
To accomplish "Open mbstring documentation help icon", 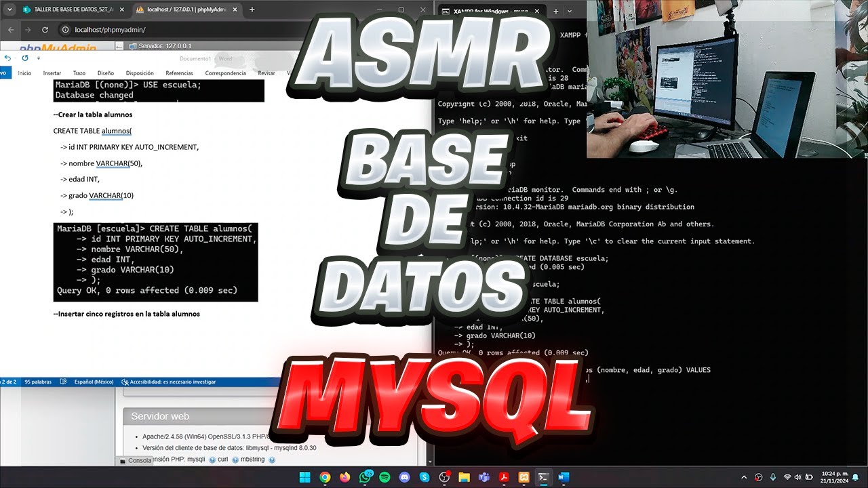I will [272, 460].
